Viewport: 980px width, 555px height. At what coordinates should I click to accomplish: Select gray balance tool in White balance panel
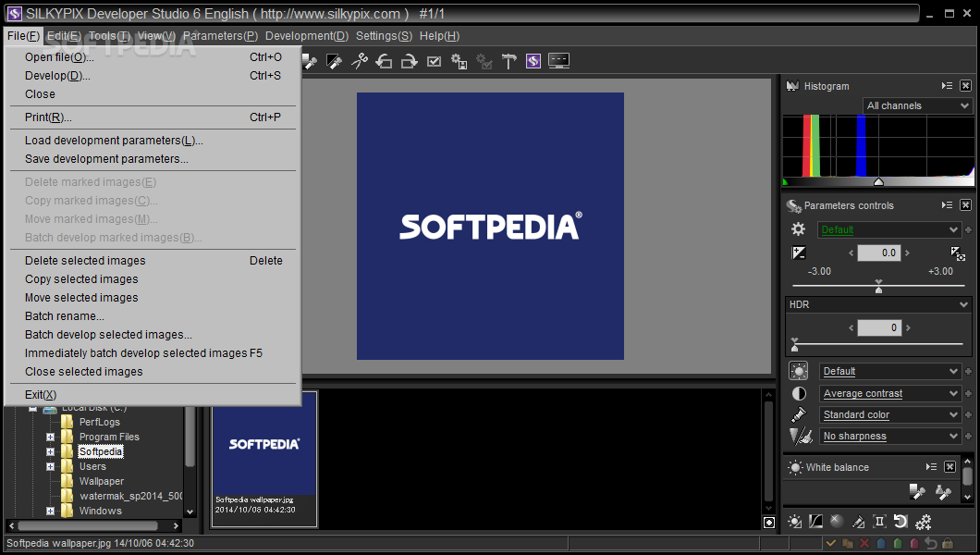(917, 492)
